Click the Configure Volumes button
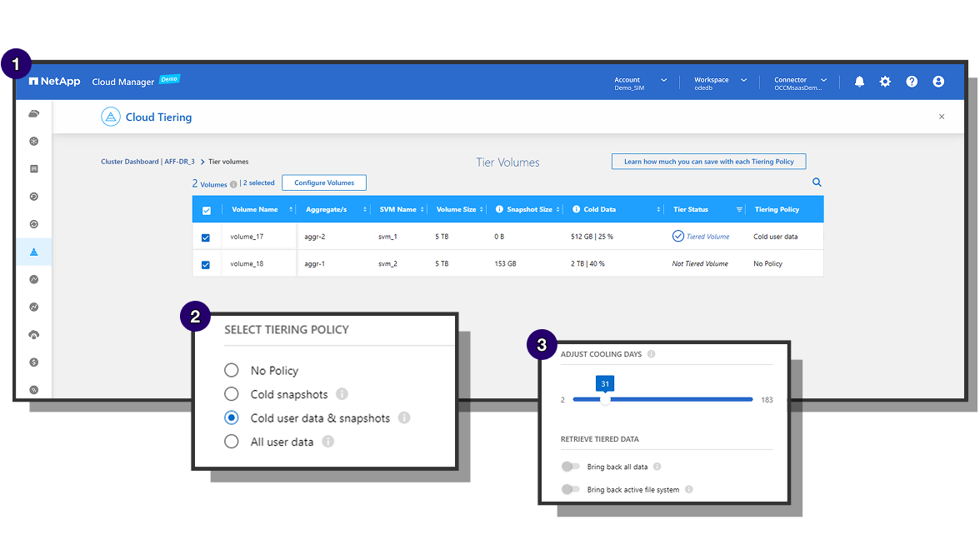 (x=324, y=183)
